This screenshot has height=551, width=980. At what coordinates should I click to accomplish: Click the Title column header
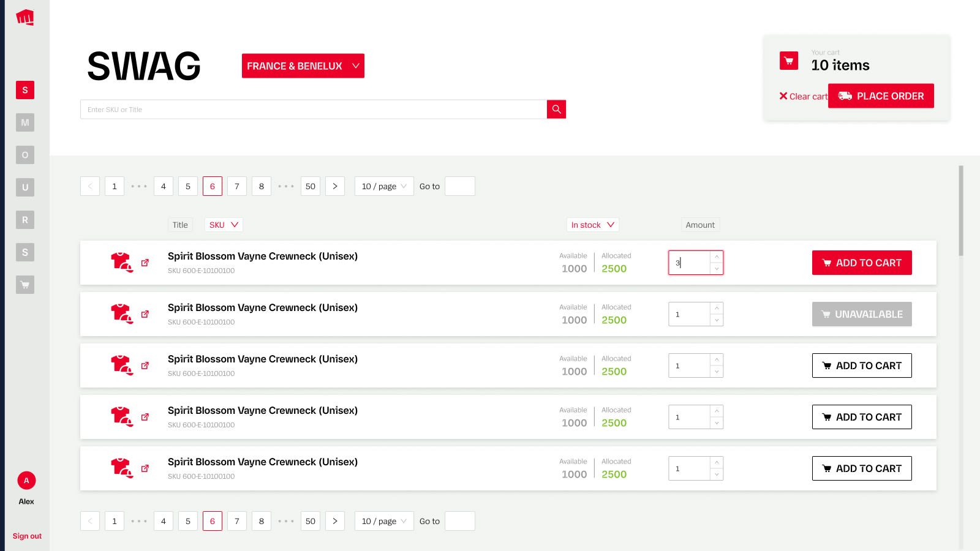tap(180, 225)
